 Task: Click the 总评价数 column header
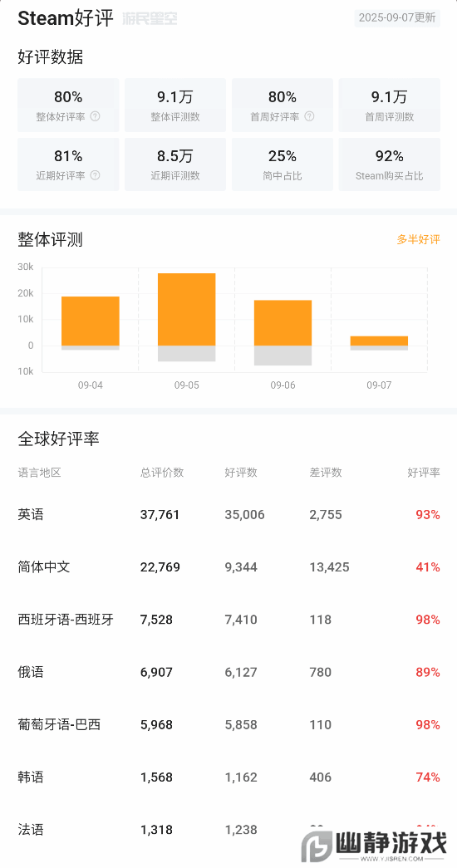(x=162, y=473)
